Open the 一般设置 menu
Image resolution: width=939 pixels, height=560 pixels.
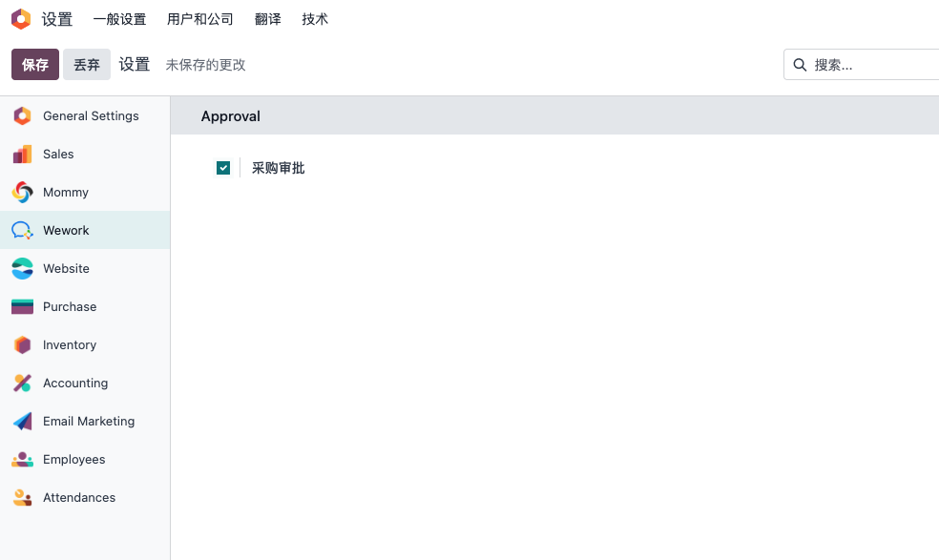120,19
